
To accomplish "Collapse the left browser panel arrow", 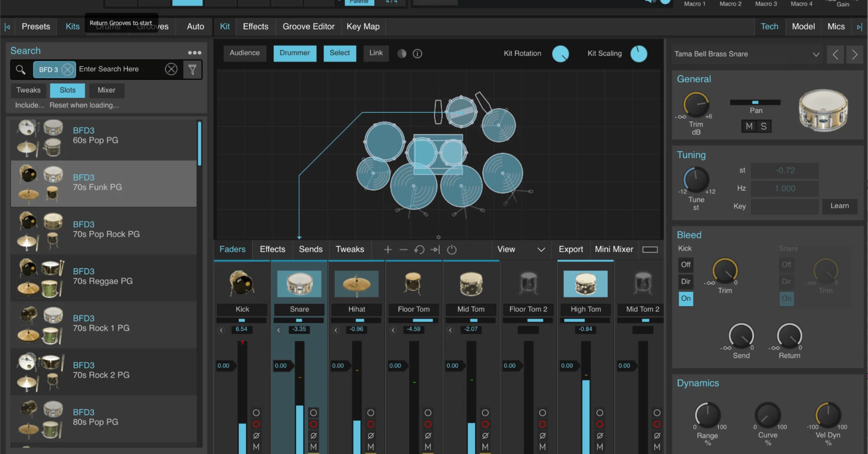I will [x=7, y=27].
